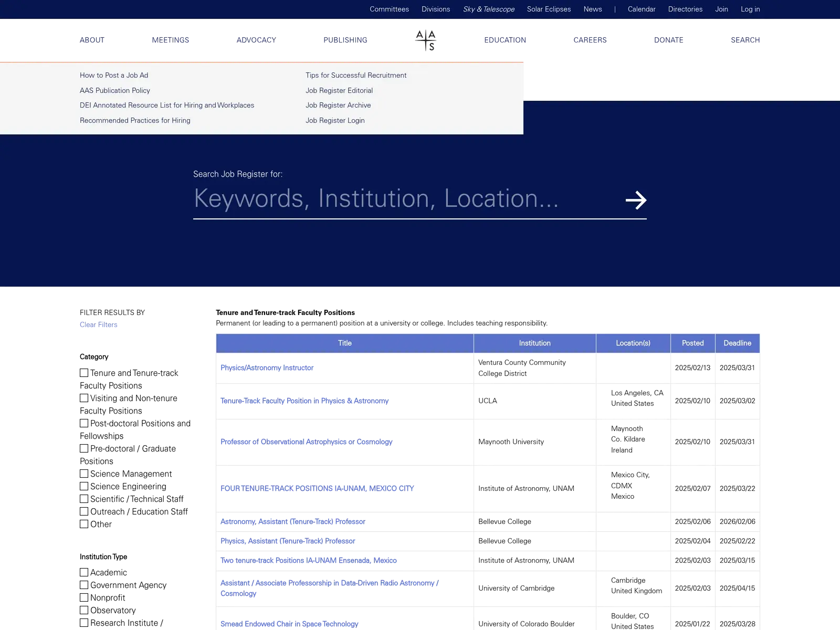Open Two tenure-track Positions Ensenada listing

click(x=309, y=560)
